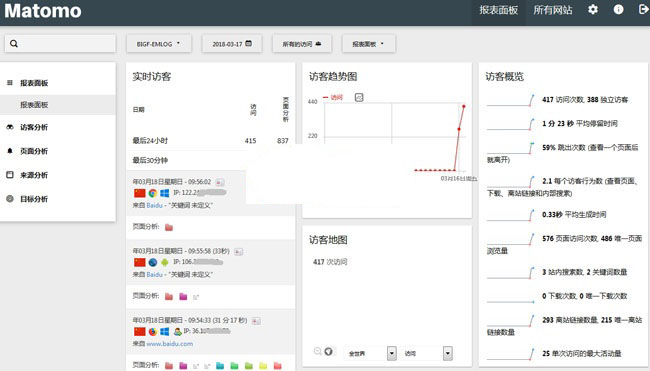
Task: Click the 293 离站链接数量 text
Action: tap(570, 320)
